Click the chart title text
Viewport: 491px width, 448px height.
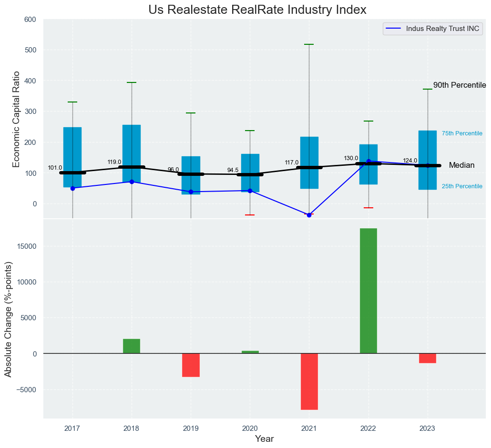[x=257, y=10]
